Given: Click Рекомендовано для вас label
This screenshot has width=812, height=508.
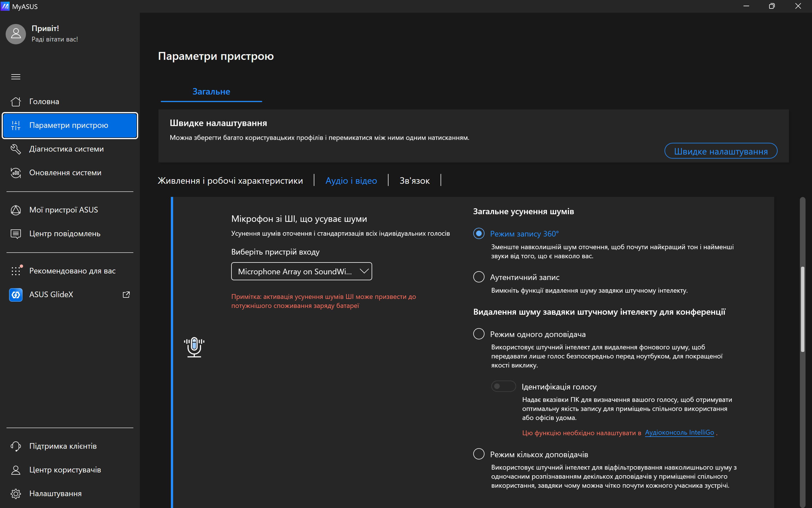Looking at the screenshot, I should click(72, 271).
